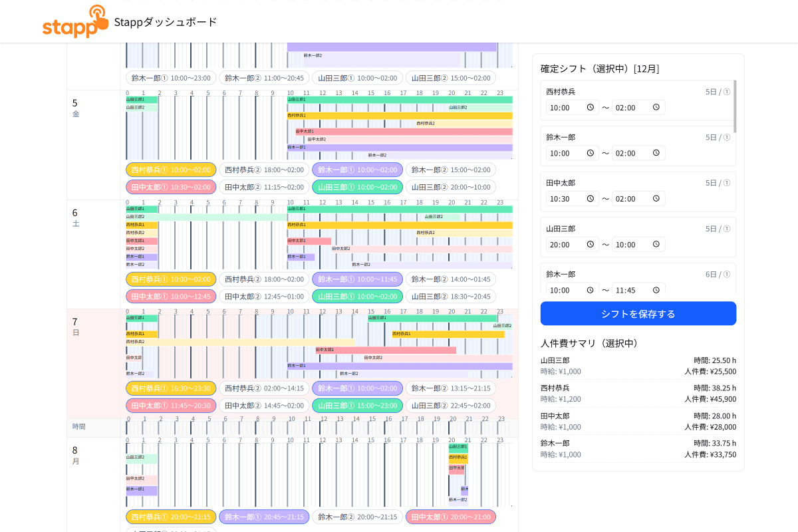This screenshot has width=798, height=532.
Task: Open clock picker for 田中太郎 02:00 end time
Action: [656, 198]
